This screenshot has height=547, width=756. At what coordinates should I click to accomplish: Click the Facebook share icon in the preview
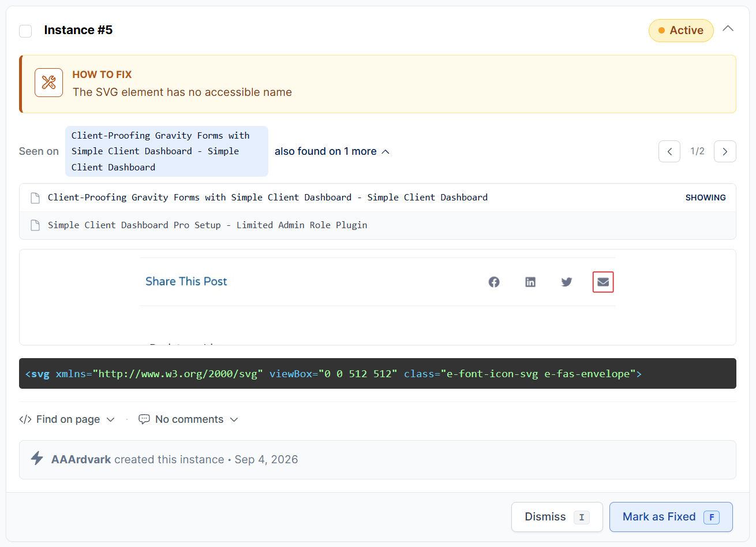494,282
